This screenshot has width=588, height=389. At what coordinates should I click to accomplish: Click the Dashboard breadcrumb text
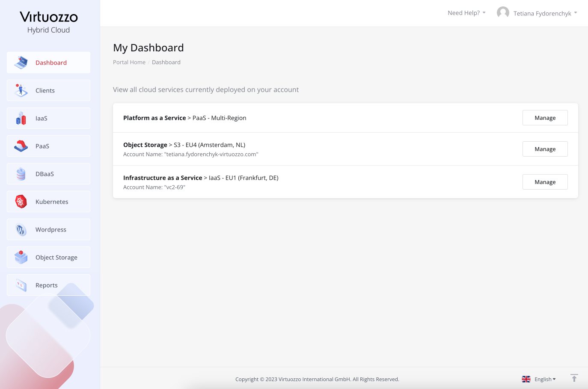166,62
